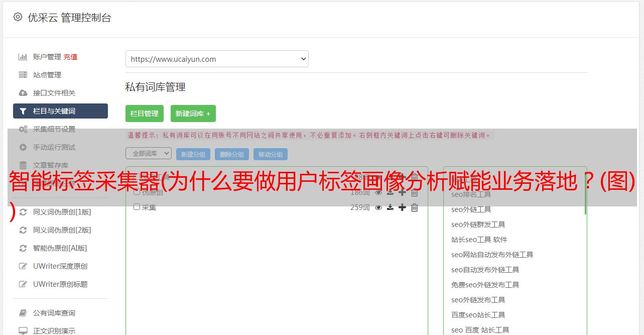Select keyword 站长seo工具 软件
The image size is (644, 335).
tap(479, 240)
